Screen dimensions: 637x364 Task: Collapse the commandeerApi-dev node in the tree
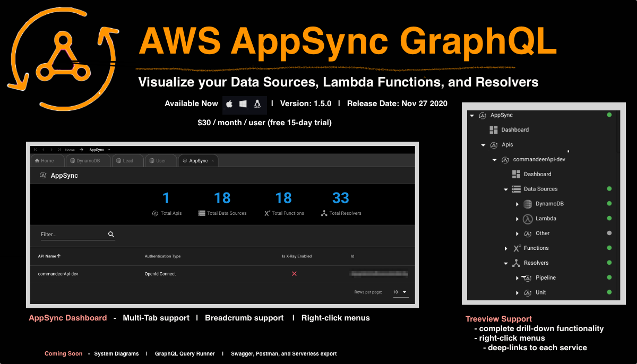pos(494,160)
